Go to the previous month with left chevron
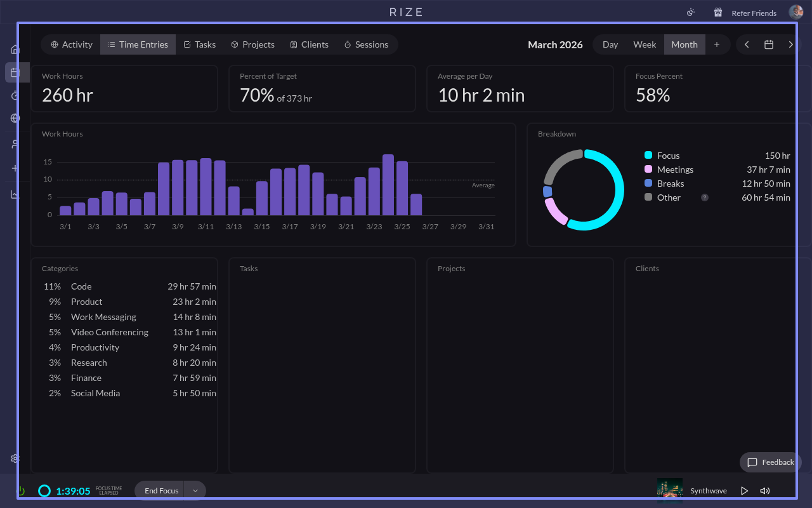Image resolution: width=812 pixels, height=508 pixels. 747,44
